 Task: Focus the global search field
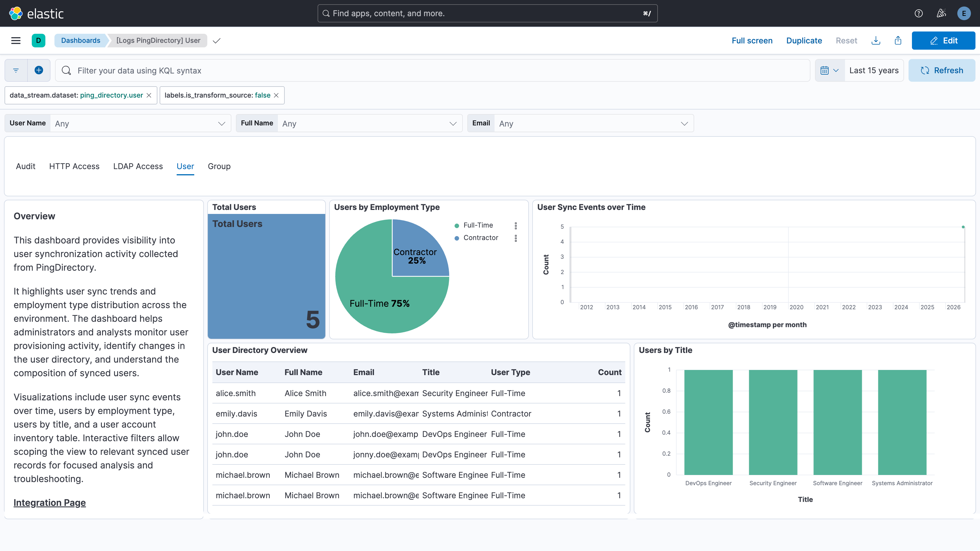pyautogui.click(x=487, y=13)
